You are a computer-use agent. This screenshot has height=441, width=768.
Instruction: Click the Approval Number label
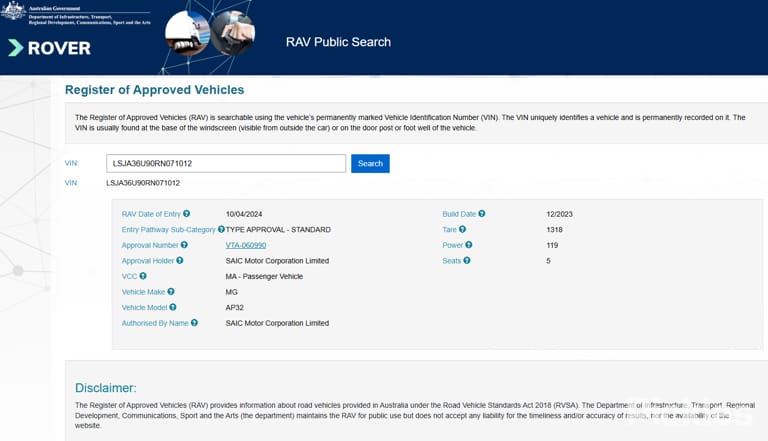(150, 245)
